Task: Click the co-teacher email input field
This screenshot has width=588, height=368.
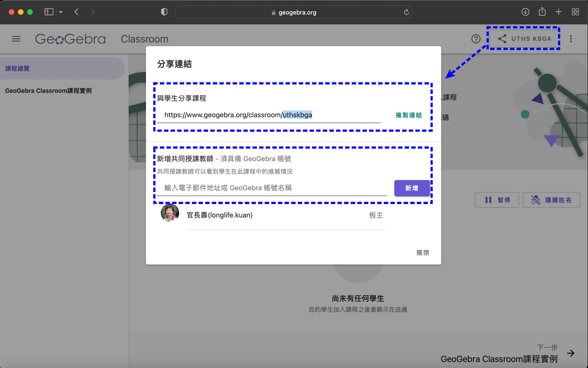Action: (x=272, y=188)
